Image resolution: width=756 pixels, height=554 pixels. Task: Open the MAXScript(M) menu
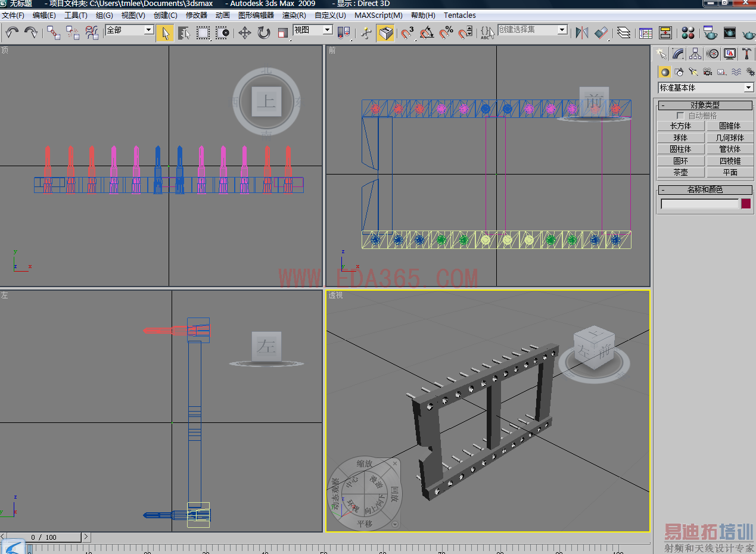(378, 15)
